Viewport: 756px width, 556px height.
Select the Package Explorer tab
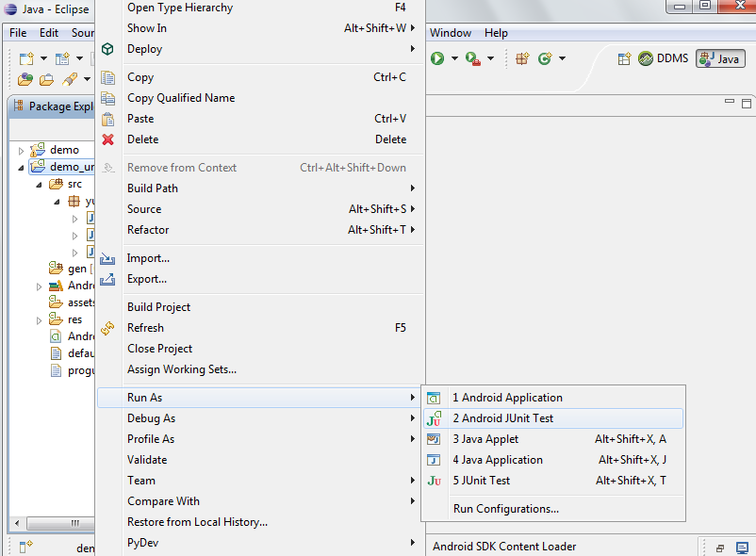(53, 106)
